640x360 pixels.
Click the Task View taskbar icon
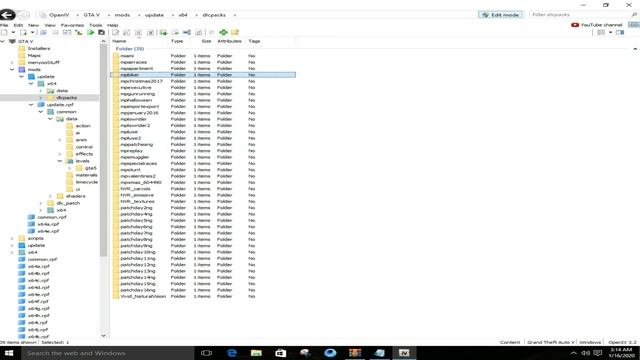[x=207, y=353]
